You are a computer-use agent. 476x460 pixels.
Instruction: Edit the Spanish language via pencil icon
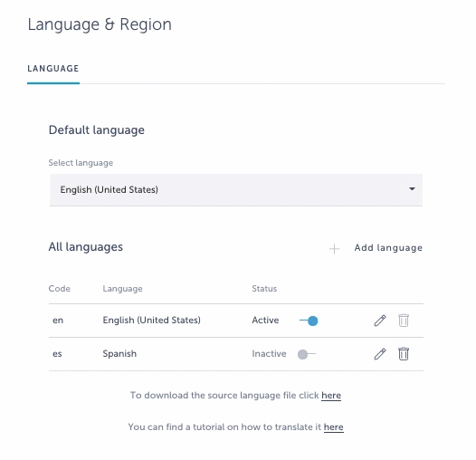[x=380, y=354]
